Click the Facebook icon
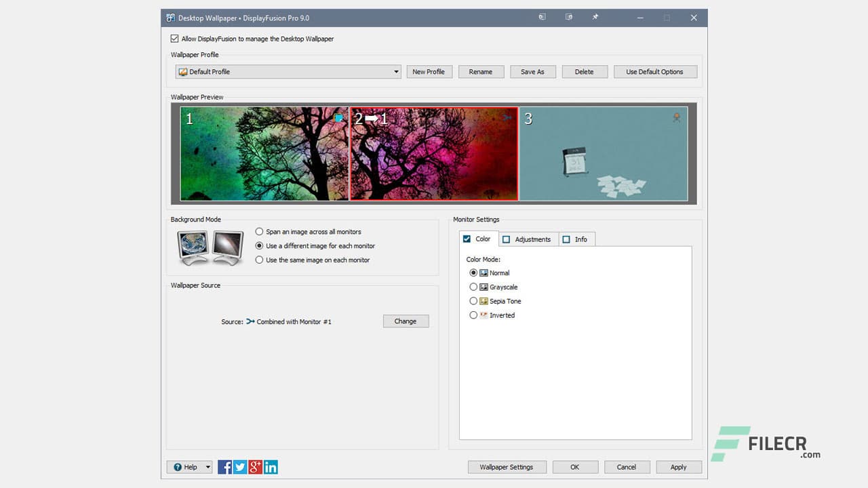 (224, 466)
